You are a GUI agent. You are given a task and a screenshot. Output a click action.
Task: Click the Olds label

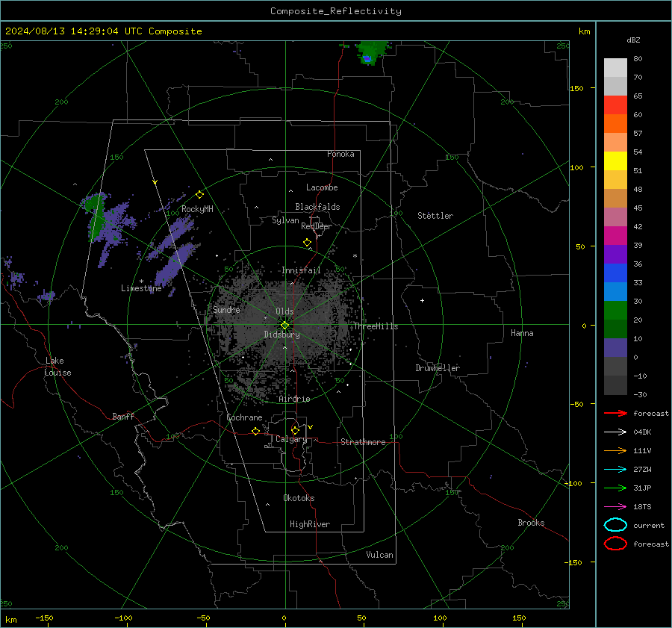284,311
